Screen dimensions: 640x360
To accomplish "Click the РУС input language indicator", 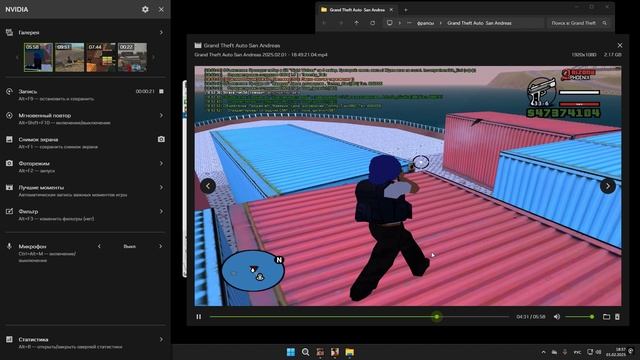I will pyautogui.click(x=577, y=352).
